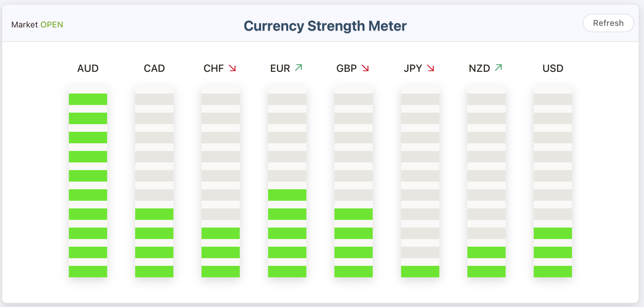Screen dimensions: 644x307
Task: Click the Market label text
Action: pos(25,25)
